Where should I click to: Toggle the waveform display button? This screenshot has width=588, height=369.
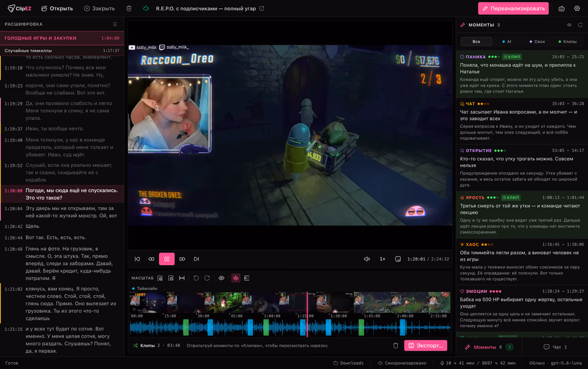[236, 278]
